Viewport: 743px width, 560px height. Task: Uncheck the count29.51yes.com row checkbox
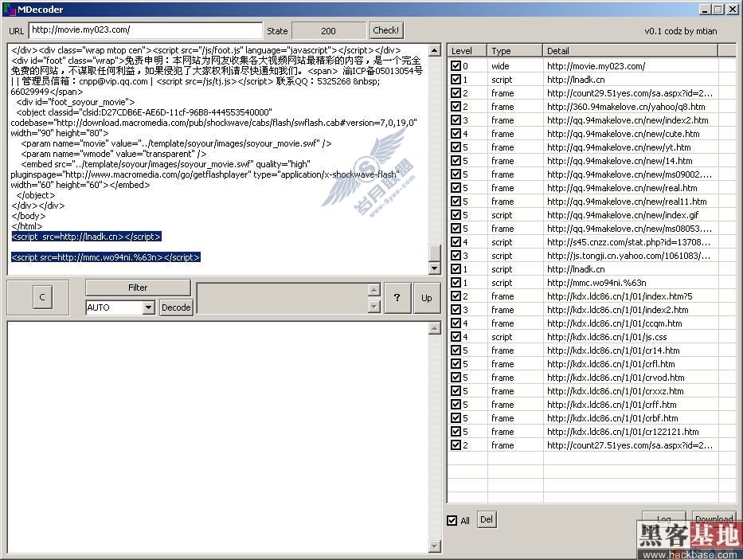point(456,93)
